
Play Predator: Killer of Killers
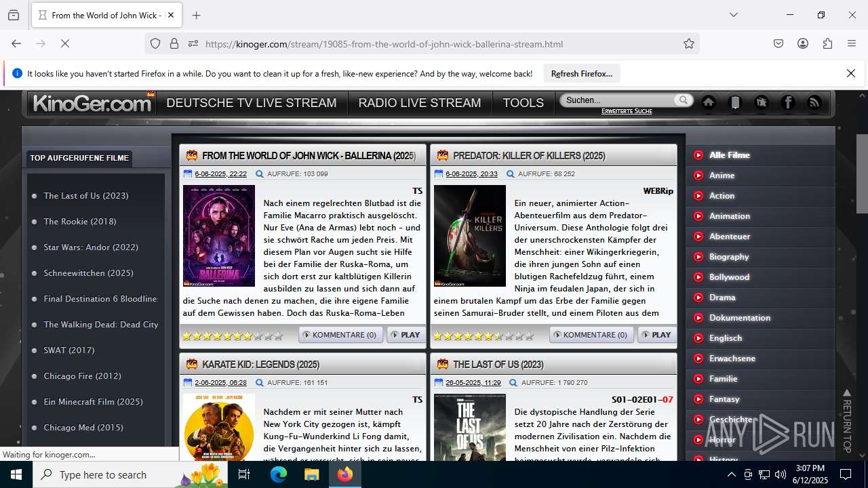[x=656, y=335]
